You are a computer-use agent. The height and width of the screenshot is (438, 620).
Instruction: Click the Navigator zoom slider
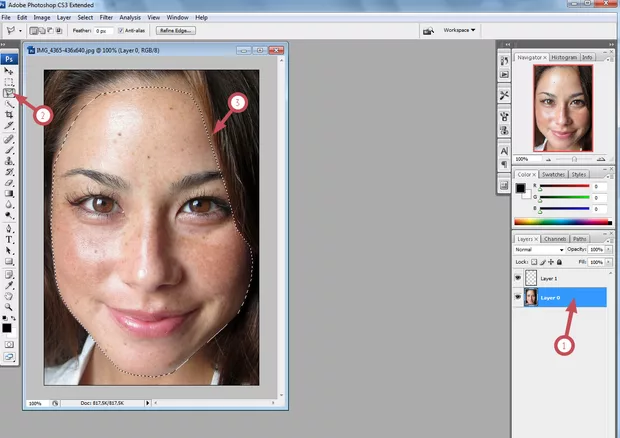click(x=574, y=159)
